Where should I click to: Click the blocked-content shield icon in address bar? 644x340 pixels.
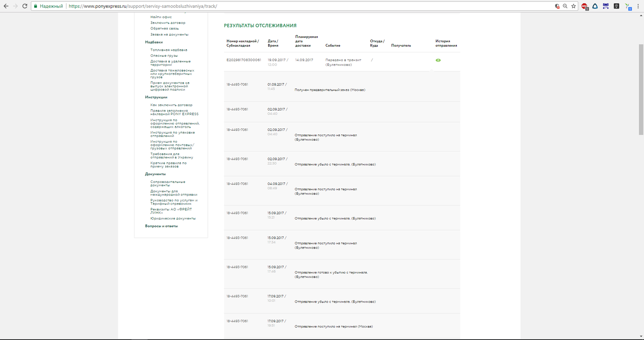pos(557,6)
